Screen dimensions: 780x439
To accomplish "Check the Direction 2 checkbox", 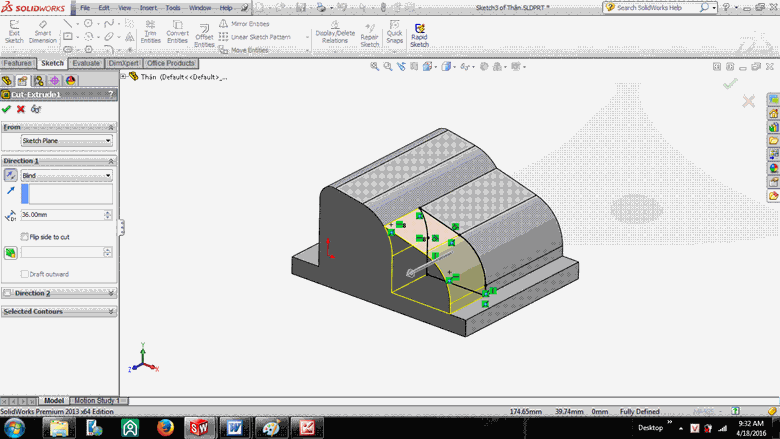I will tap(9, 293).
